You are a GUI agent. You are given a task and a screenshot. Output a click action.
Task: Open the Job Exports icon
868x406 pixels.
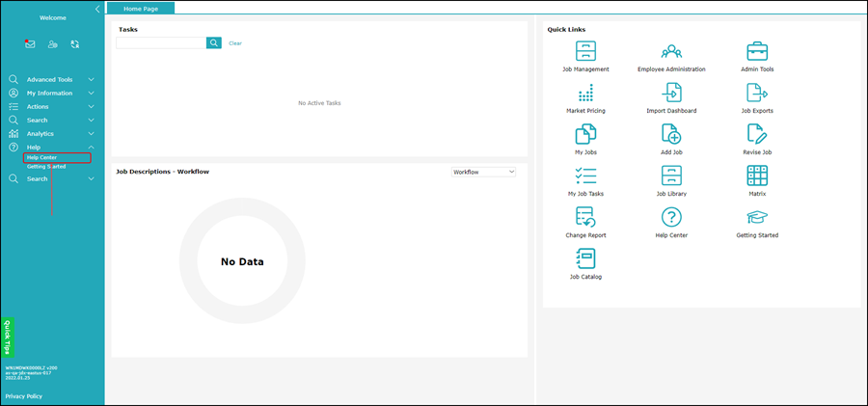pyautogui.click(x=757, y=94)
